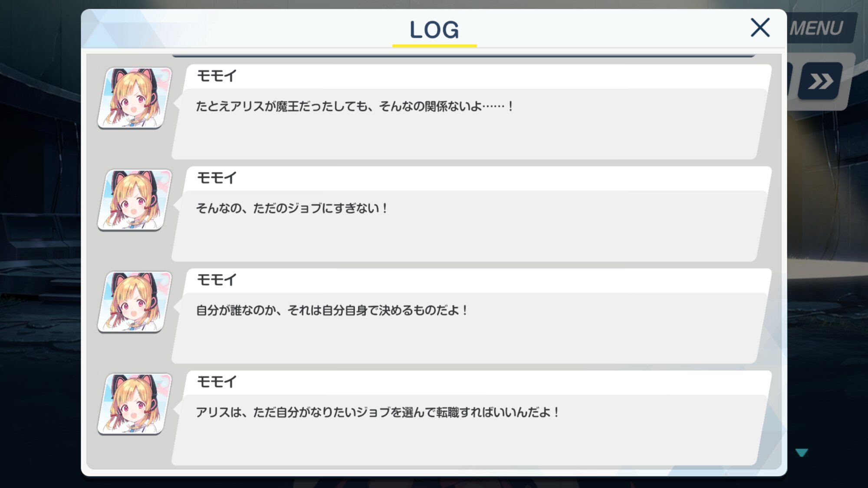This screenshot has width=868, height=488.
Task: Select the LOG title tab
Action: tap(434, 29)
